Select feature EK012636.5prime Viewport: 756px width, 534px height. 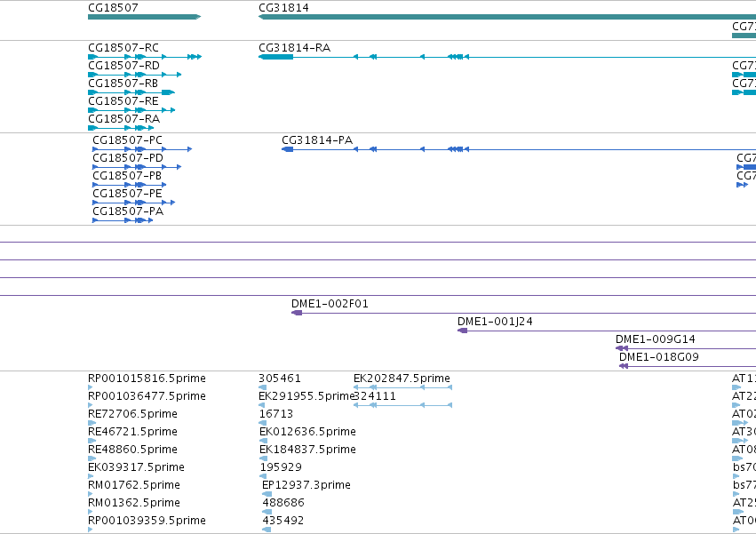click(x=307, y=432)
